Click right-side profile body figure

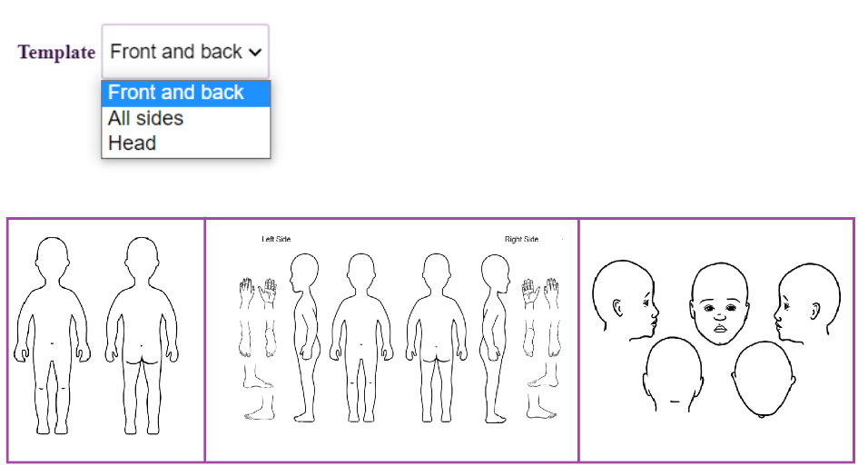click(x=496, y=338)
